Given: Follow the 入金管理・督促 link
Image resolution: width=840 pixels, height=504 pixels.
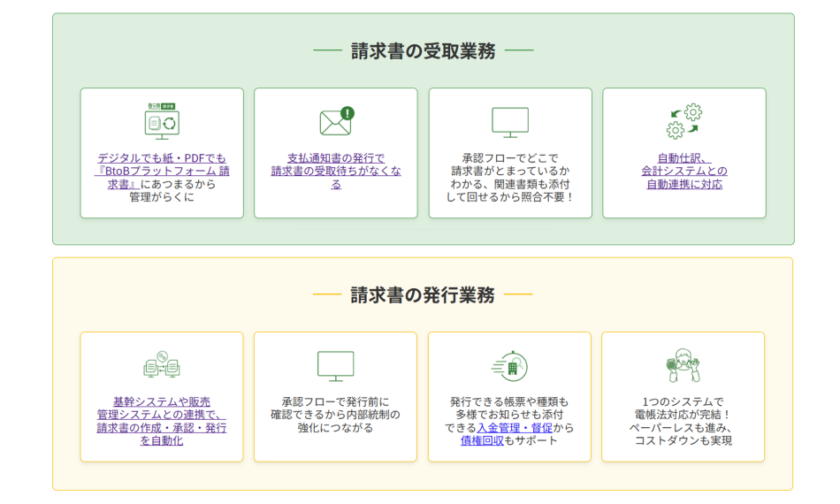Looking at the screenshot, I should 515,427.
